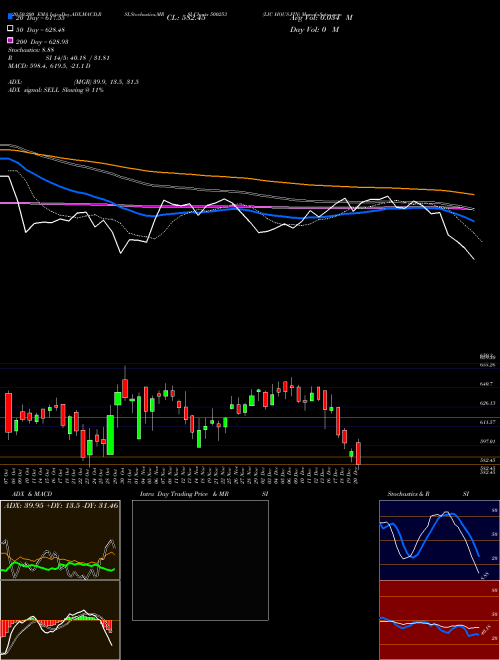Click the 597.01 price axis label
Viewport: 500px width, 660px height.
[x=488, y=441]
